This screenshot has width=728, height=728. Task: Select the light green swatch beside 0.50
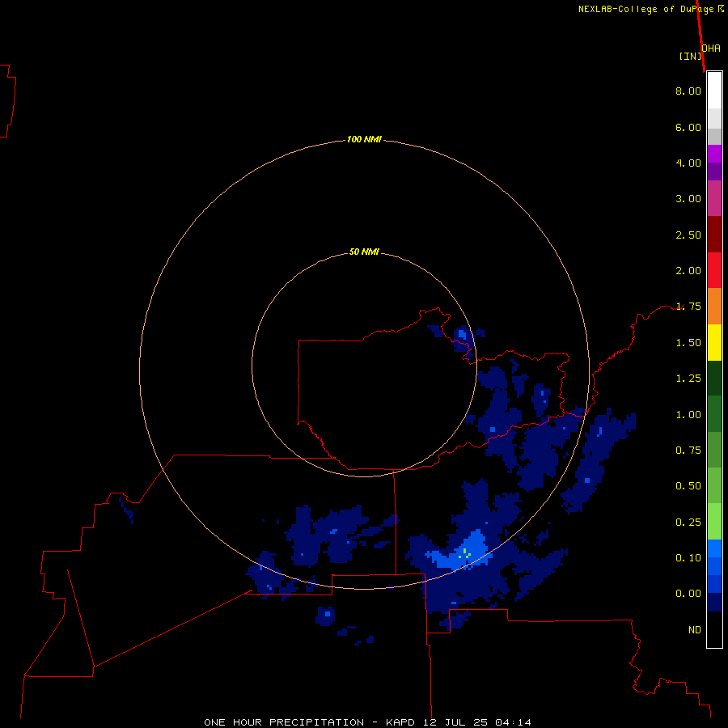click(714, 485)
